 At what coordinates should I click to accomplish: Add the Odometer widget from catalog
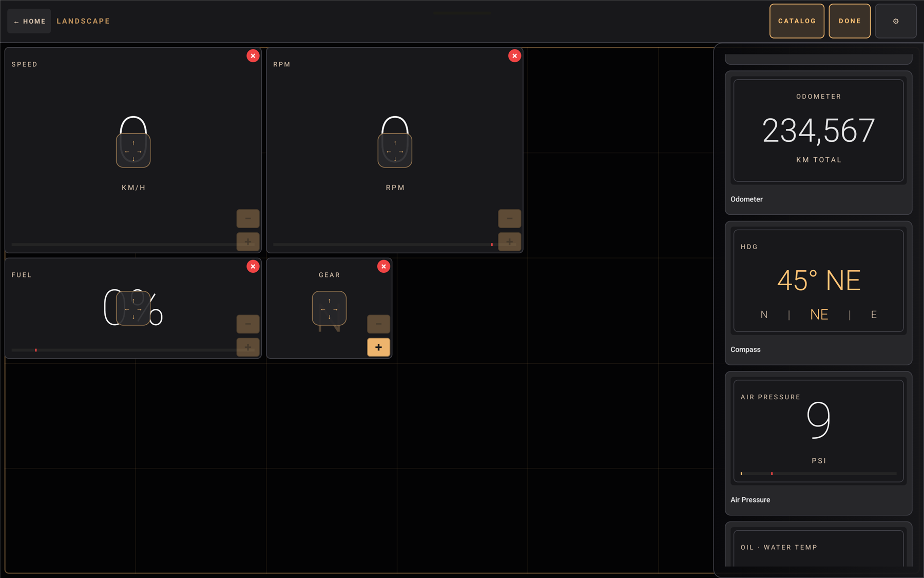818,142
